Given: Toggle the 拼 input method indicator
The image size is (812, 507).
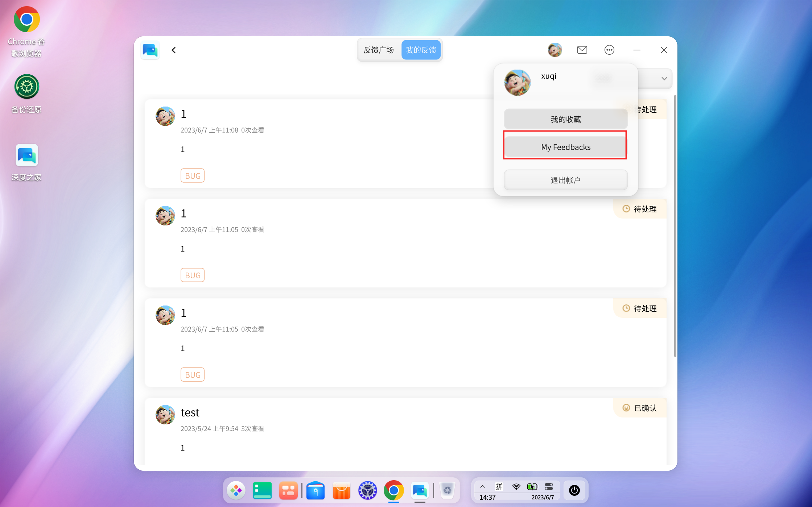Looking at the screenshot, I should tap(499, 487).
